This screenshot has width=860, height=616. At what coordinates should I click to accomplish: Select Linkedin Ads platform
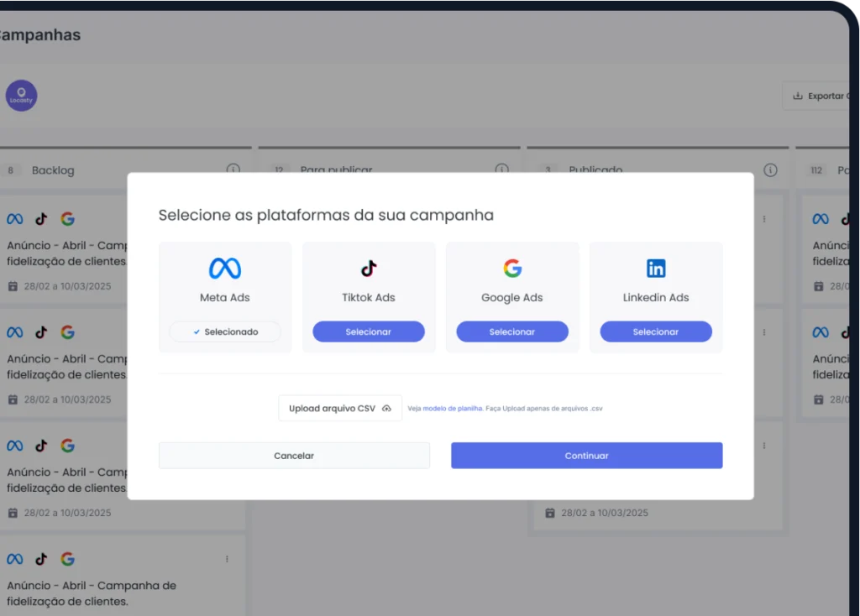656,331
